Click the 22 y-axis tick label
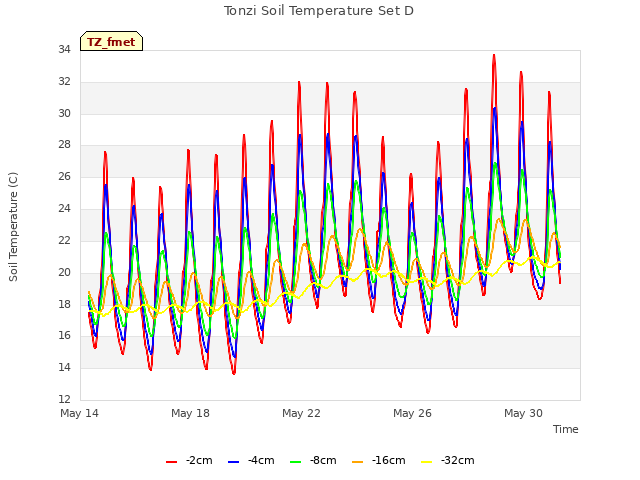This screenshot has width=640, height=480. point(64,240)
